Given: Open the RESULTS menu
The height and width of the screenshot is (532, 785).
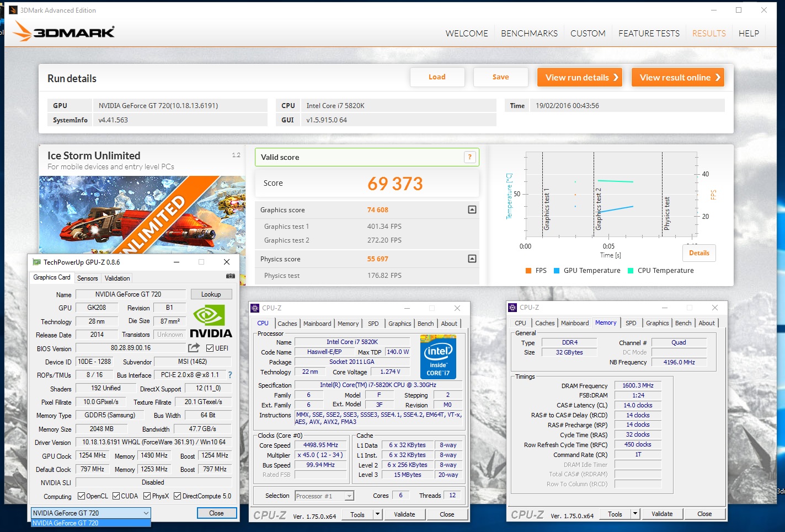Looking at the screenshot, I should tap(709, 34).
